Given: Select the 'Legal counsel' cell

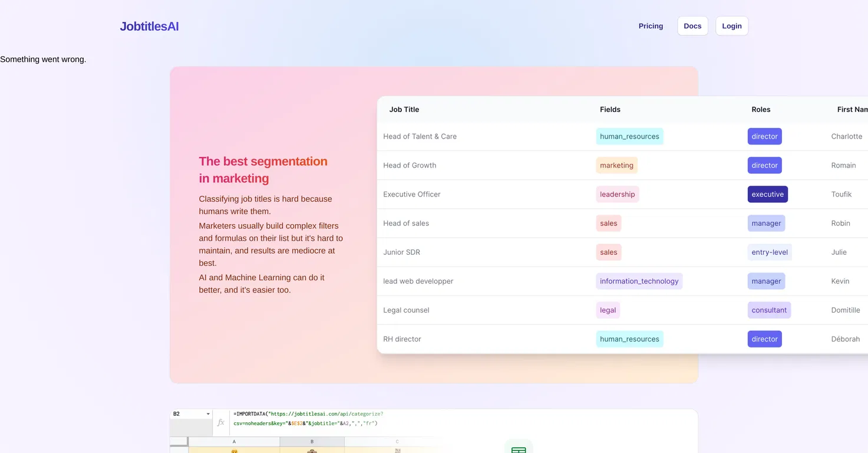Looking at the screenshot, I should pos(406,310).
